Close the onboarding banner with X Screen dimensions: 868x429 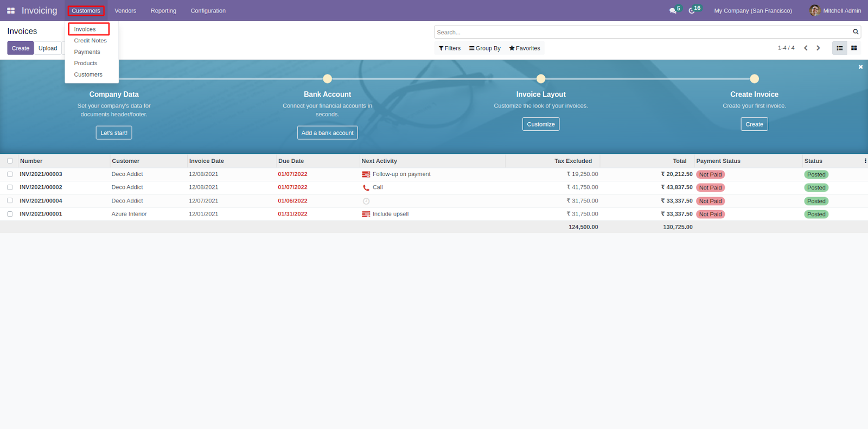coord(860,67)
